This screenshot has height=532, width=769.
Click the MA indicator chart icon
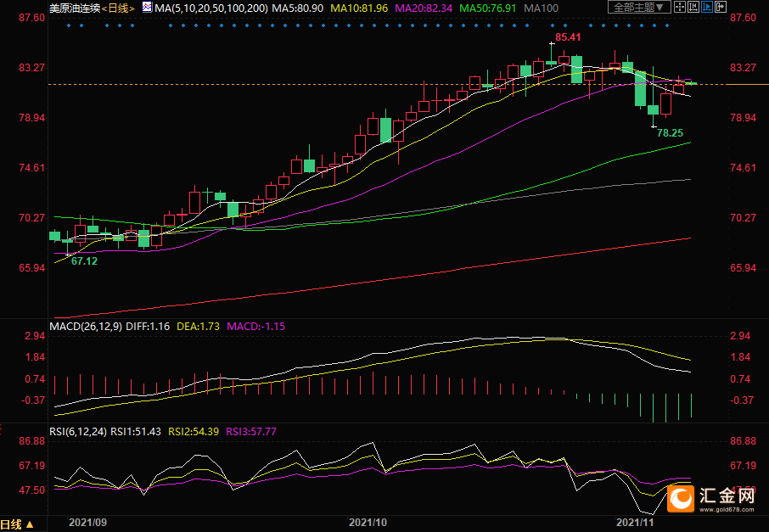148,7
